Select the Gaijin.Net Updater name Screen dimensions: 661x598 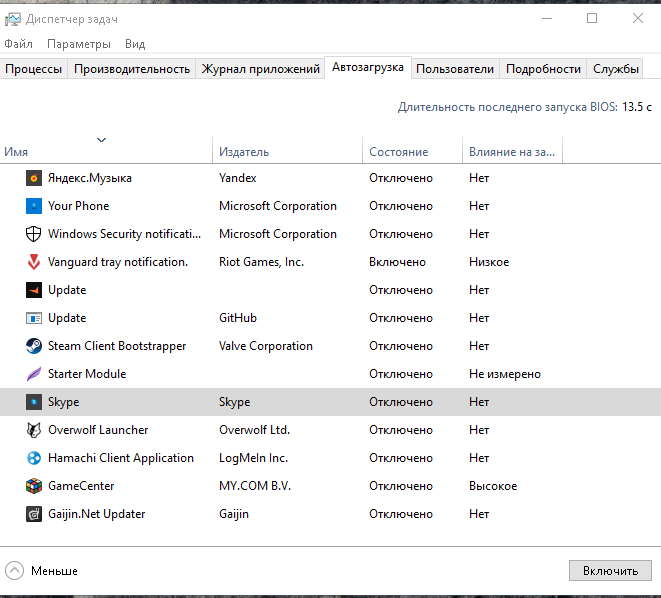click(x=97, y=514)
